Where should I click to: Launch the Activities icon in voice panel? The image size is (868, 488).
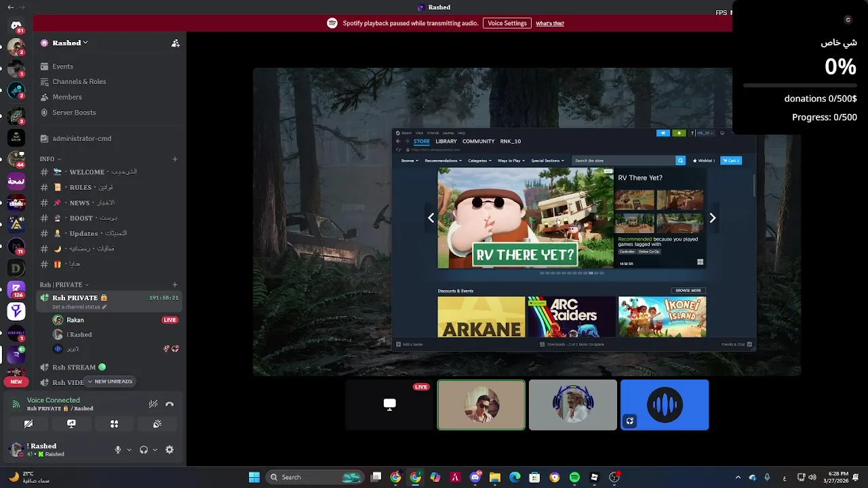(x=114, y=424)
